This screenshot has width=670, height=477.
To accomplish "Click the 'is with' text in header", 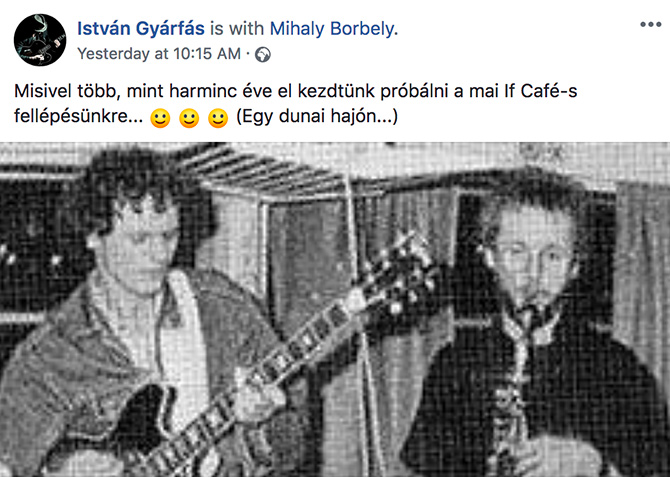I will click(237, 29).
